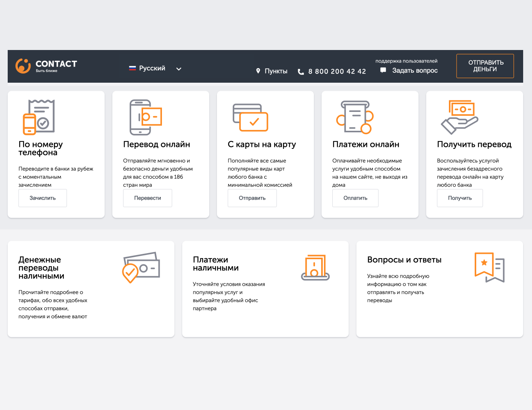This screenshot has height=410, width=532.
Task: Open the Вопросы и ответы heading
Action: coord(404,260)
